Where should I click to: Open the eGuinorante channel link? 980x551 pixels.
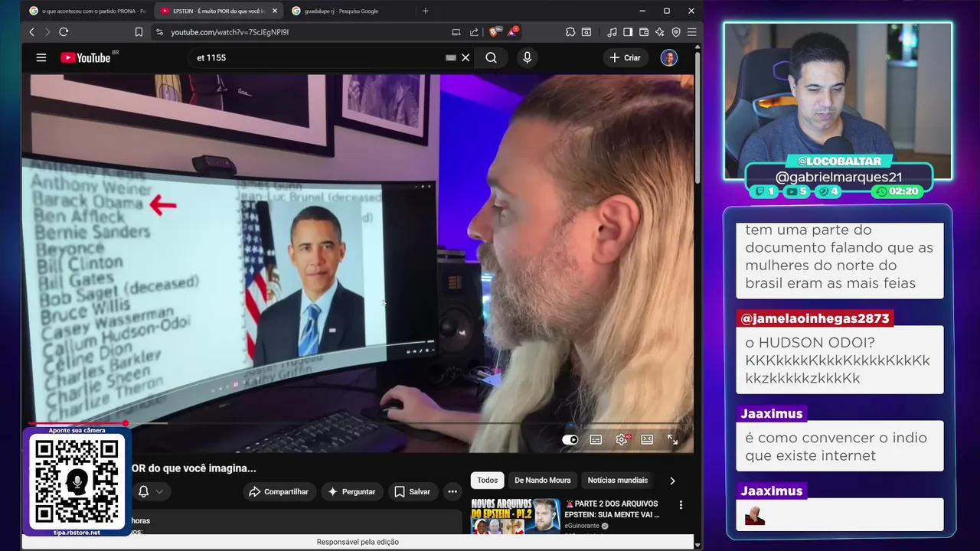pos(583,527)
